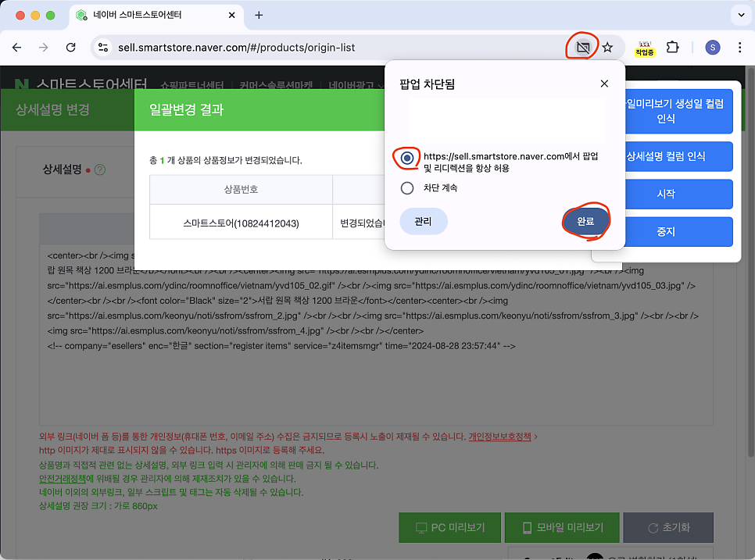Click the 작업중 extension icon

[x=645, y=48]
